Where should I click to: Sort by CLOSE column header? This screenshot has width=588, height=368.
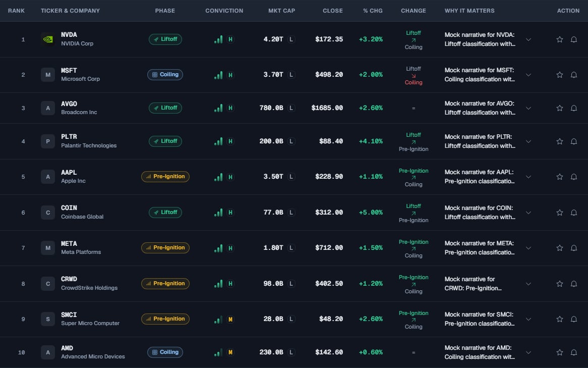[333, 11]
